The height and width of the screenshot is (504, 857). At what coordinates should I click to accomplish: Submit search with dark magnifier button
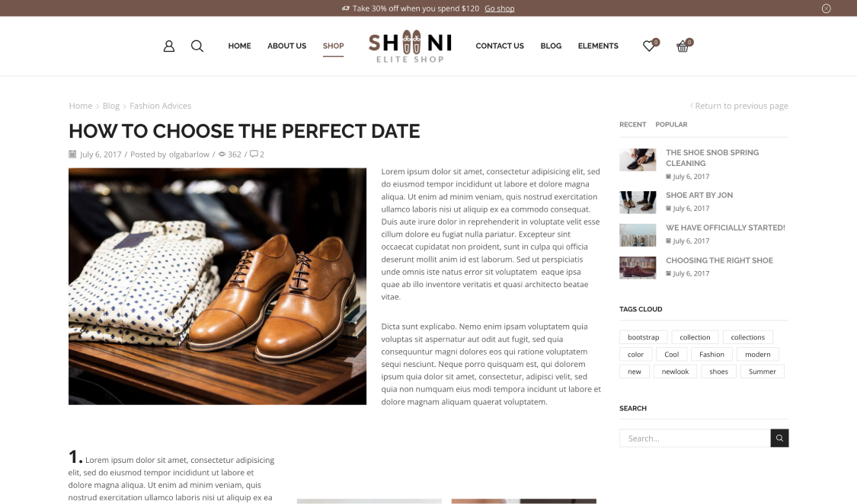[x=779, y=438]
